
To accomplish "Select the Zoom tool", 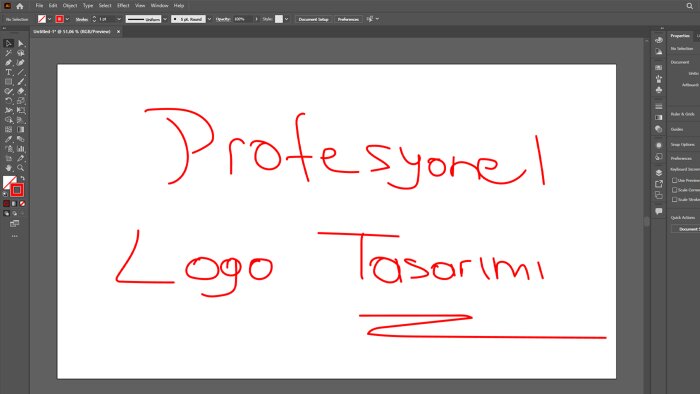I will (x=21, y=168).
